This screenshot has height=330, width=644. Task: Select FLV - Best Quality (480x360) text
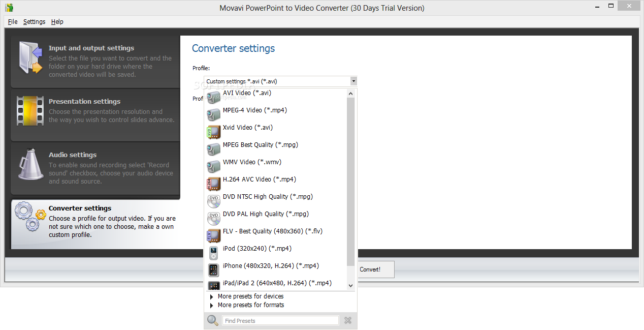[x=273, y=231]
